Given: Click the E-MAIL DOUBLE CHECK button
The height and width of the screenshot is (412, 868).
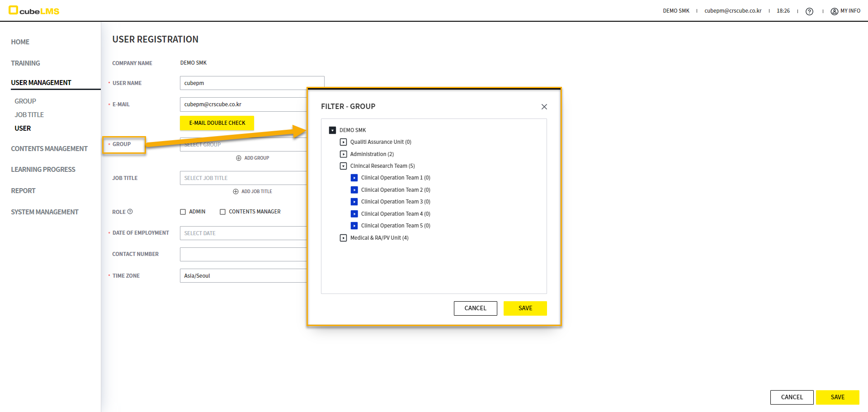Looking at the screenshot, I should pyautogui.click(x=217, y=123).
